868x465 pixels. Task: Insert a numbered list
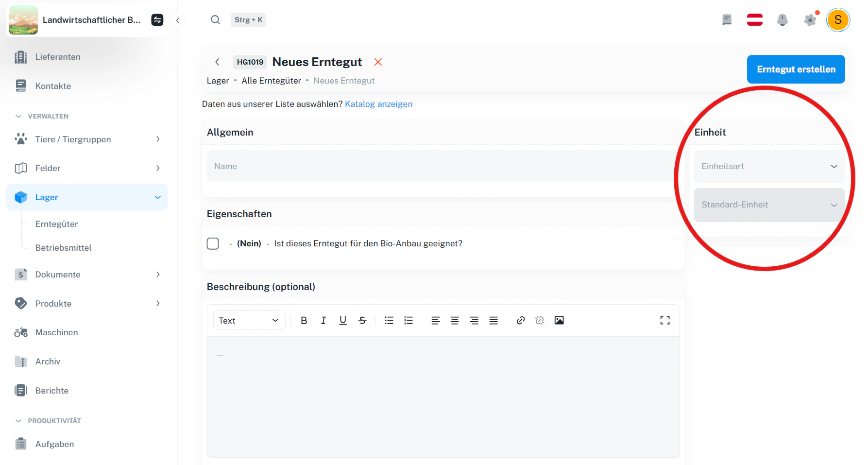click(x=408, y=321)
